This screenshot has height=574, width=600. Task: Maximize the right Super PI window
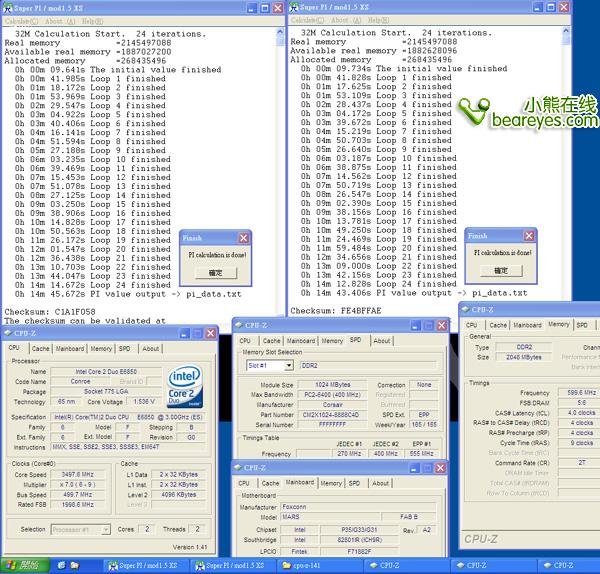(x=551, y=7)
